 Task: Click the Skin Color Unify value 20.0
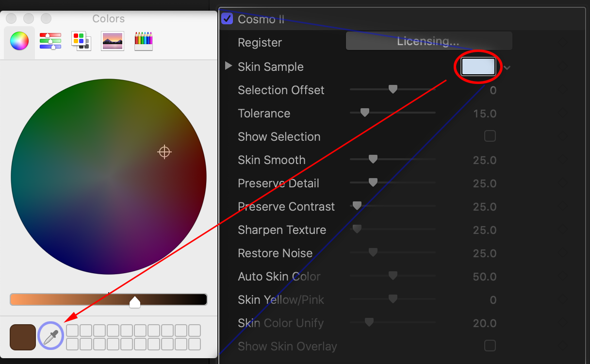[x=485, y=323]
